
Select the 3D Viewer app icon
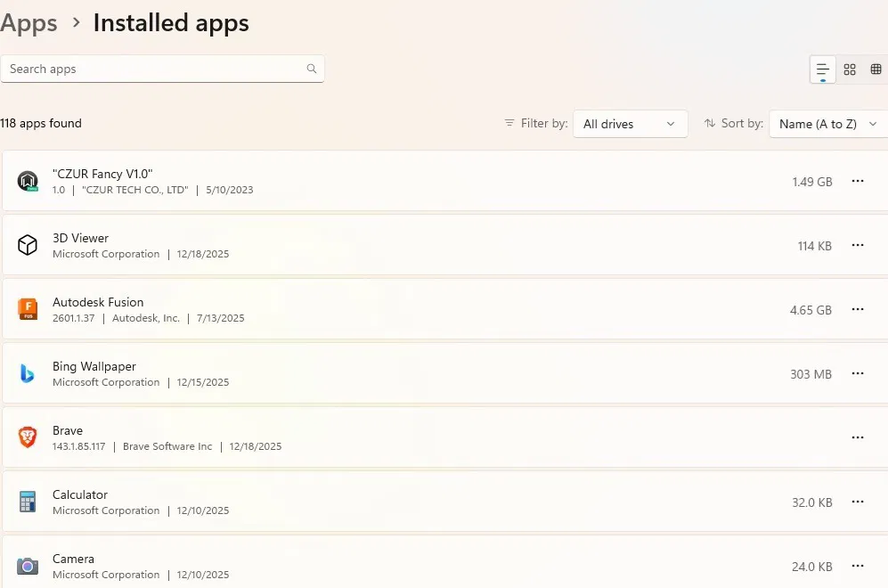[27, 245]
